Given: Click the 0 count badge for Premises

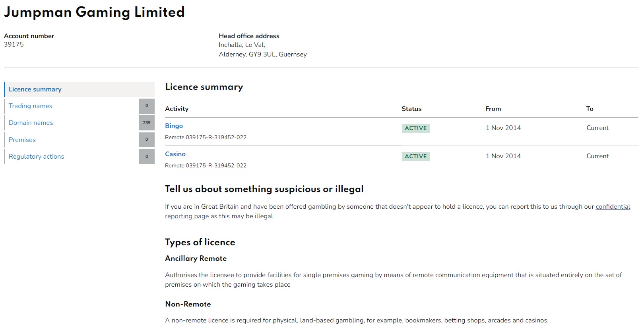Looking at the screenshot, I should pos(147,140).
